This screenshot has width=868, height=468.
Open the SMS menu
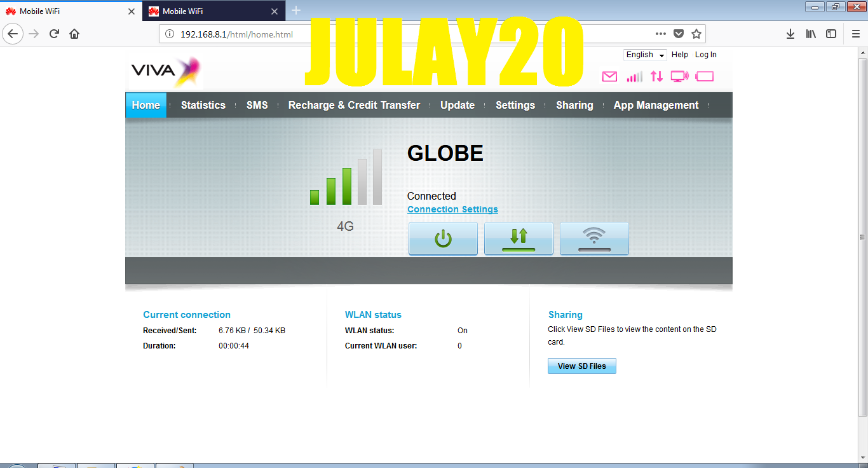coord(257,105)
